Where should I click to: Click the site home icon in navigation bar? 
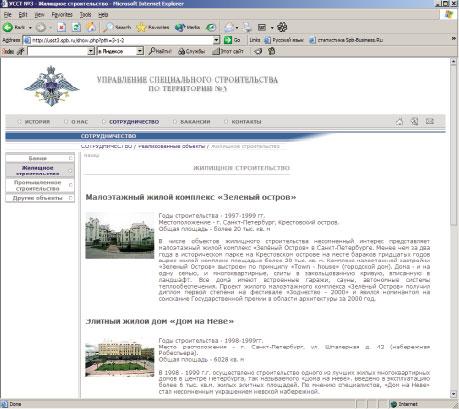399,122
